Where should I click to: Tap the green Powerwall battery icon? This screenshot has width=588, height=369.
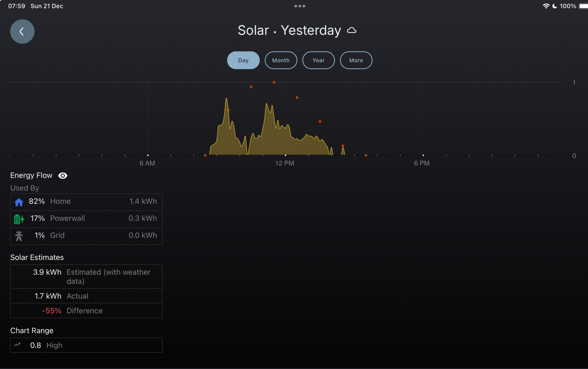tap(19, 219)
